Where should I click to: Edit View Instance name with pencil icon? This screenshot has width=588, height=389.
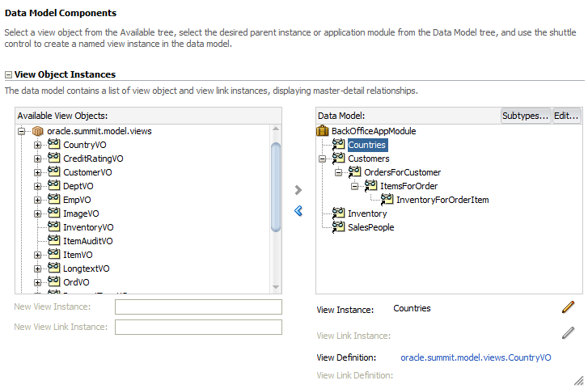click(x=568, y=307)
